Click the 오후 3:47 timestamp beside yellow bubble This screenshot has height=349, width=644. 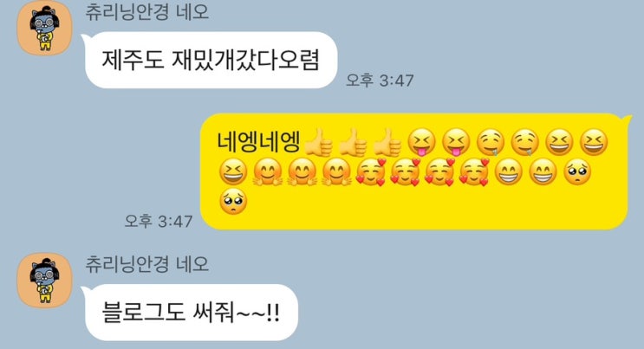click(159, 222)
